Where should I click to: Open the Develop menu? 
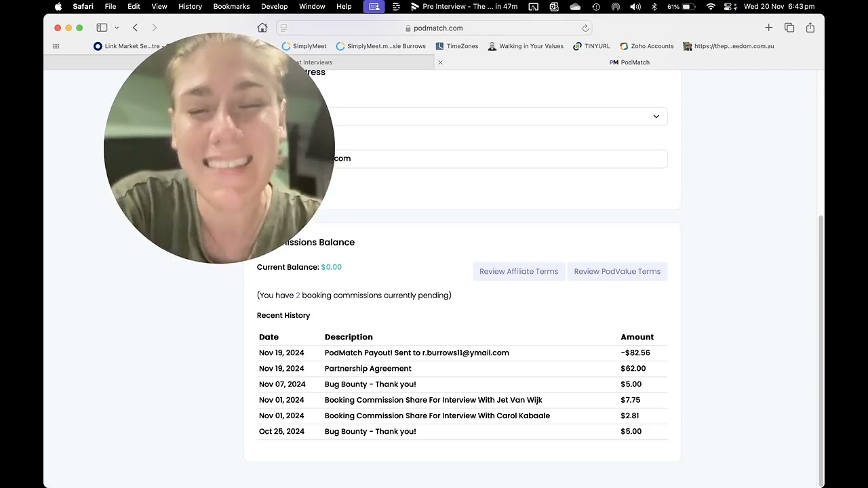(274, 7)
